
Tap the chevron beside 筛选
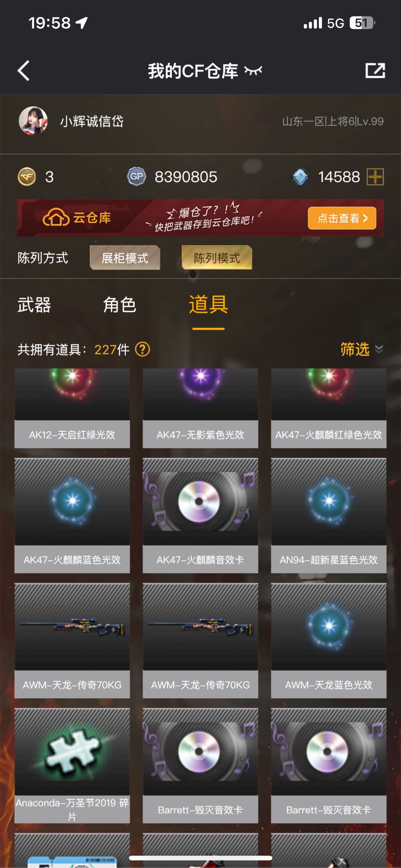coord(379,349)
